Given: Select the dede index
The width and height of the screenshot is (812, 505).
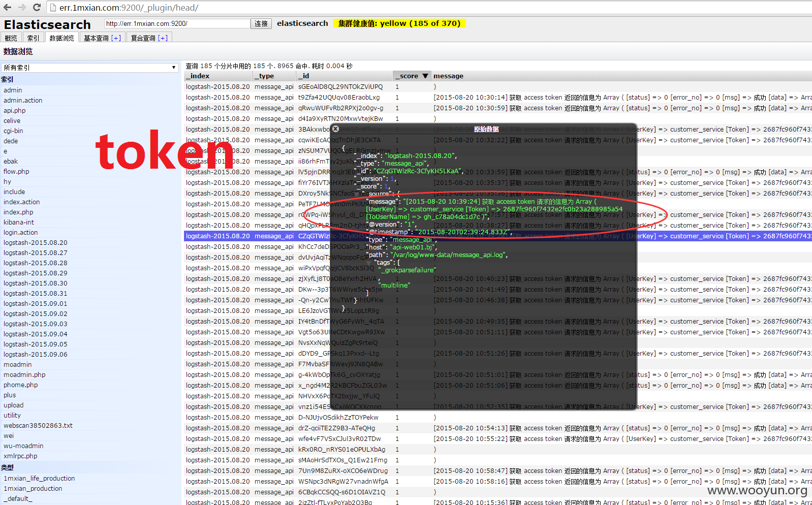Looking at the screenshot, I should pyautogui.click(x=11, y=141).
